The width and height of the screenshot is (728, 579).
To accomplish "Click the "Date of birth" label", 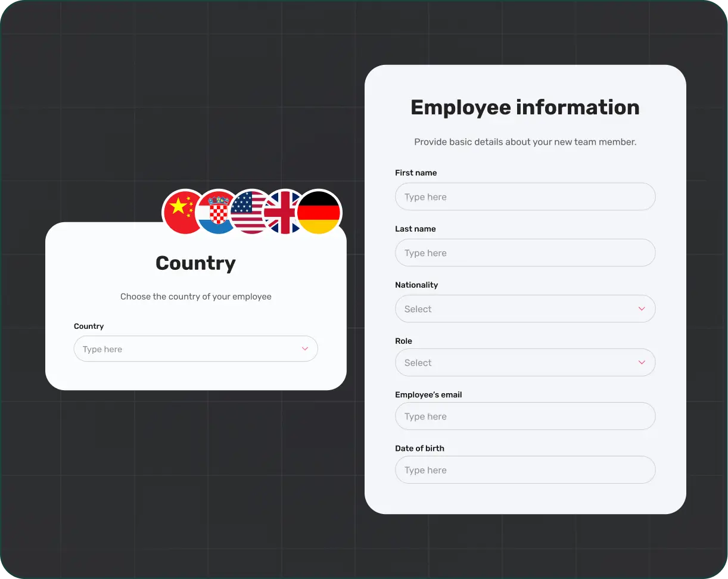I will coord(419,448).
